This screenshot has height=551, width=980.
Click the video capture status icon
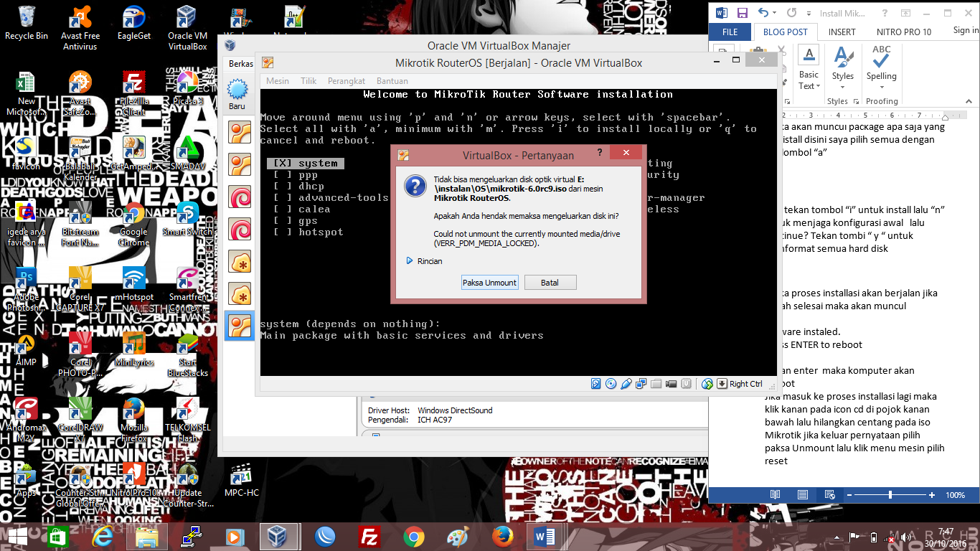pyautogui.click(x=671, y=384)
